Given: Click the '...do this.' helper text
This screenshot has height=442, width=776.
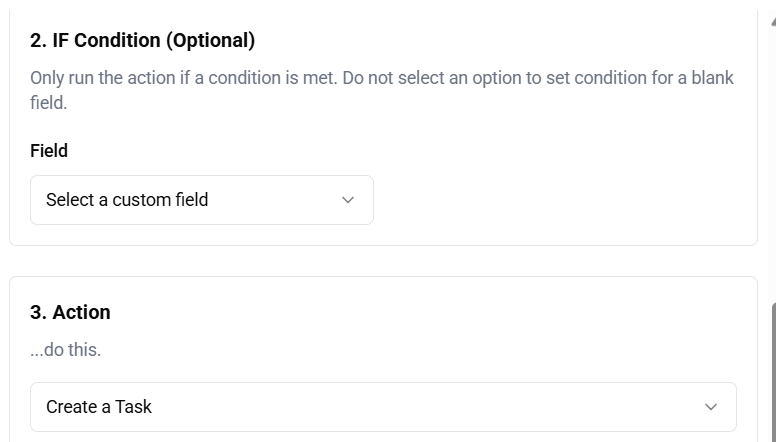Looking at the screenshot, I should click(65, 350).
